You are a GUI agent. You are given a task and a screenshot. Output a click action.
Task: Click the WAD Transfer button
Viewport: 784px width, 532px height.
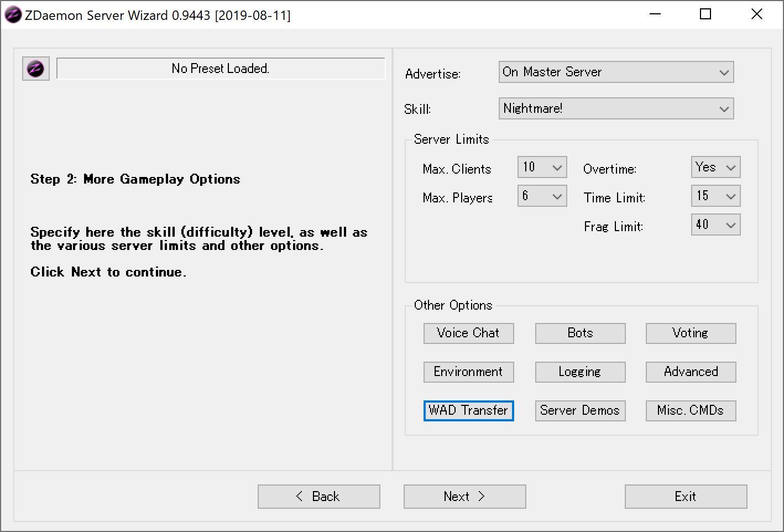[x=468, y=411]
